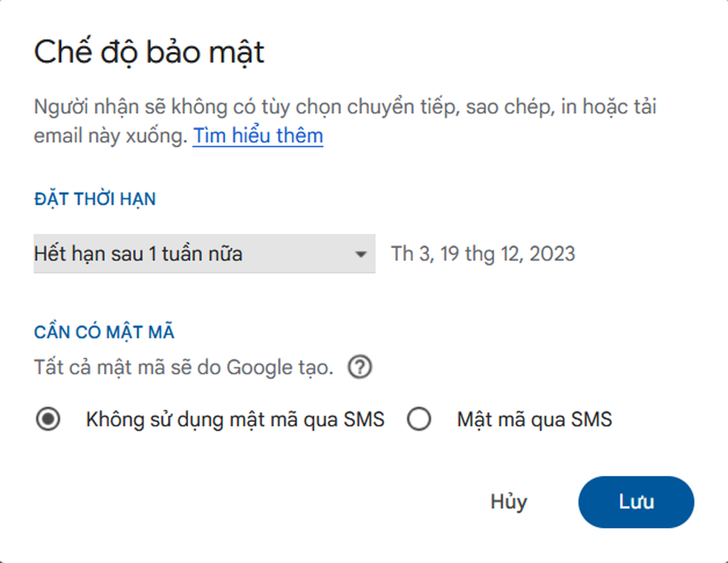The image size is (728, 563).
Task: Select the "Mật mã qua SMS" radio button
Action: click(419, 420)
